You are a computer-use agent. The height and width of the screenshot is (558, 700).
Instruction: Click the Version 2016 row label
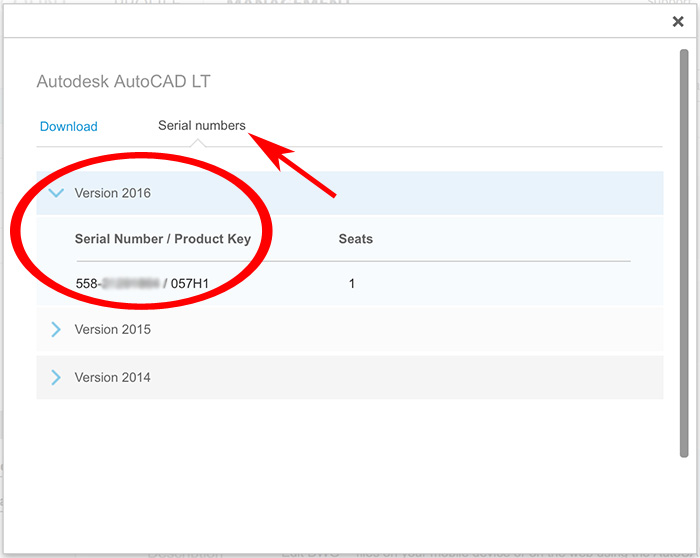(112, 193)
